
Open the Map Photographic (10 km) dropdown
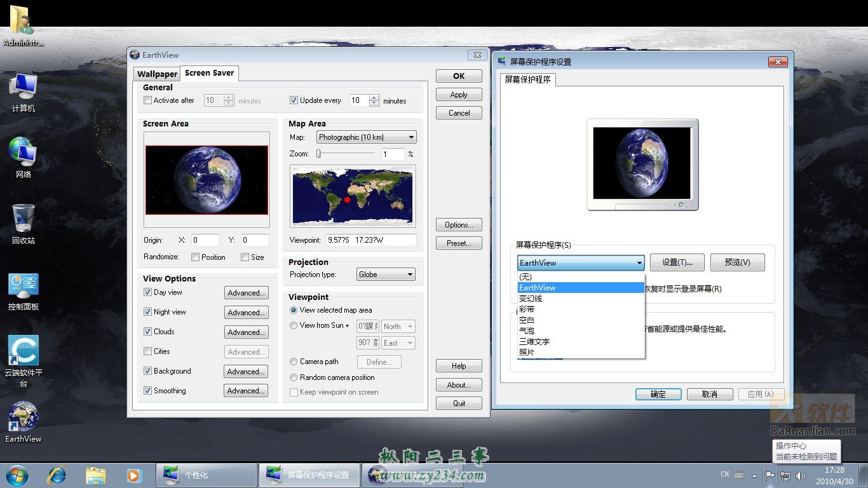[367, 137]
